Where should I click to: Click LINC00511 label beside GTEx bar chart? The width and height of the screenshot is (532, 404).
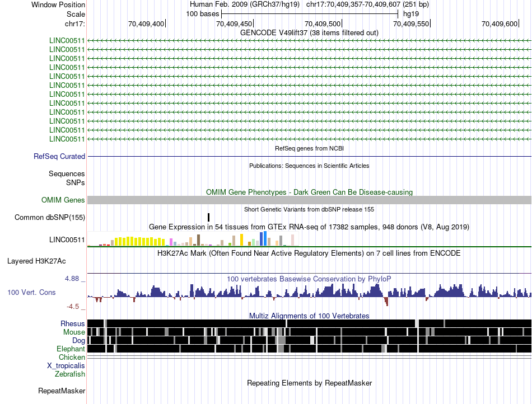pos(67,239)
